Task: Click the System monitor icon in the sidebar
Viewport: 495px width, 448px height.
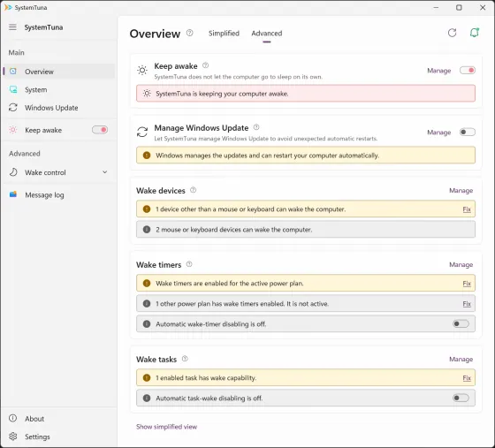Action: tap(13, 89)
